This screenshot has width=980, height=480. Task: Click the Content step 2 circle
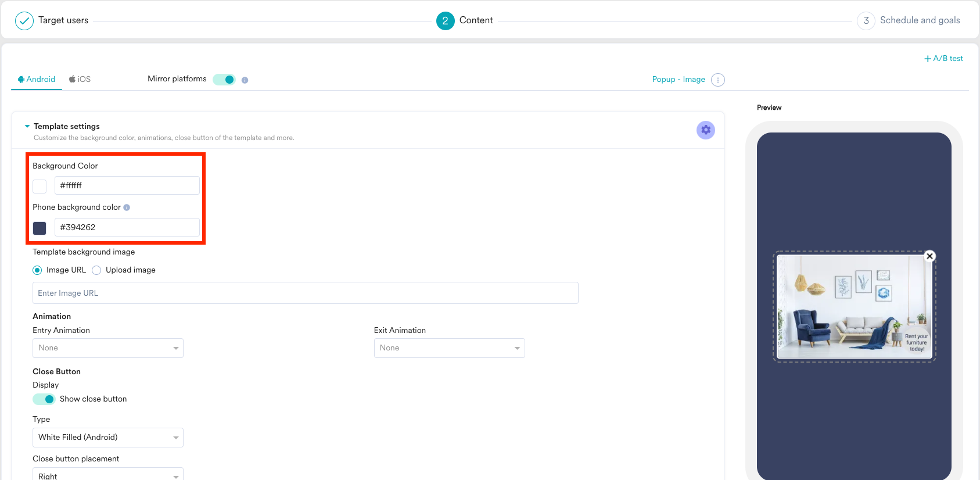[445, 21]
